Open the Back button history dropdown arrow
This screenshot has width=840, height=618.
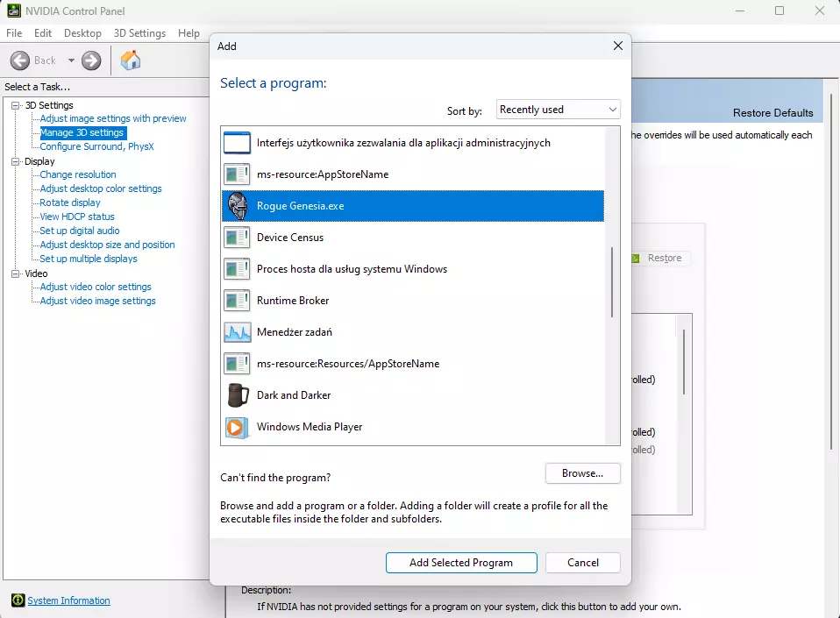click(x=71, y=60)
